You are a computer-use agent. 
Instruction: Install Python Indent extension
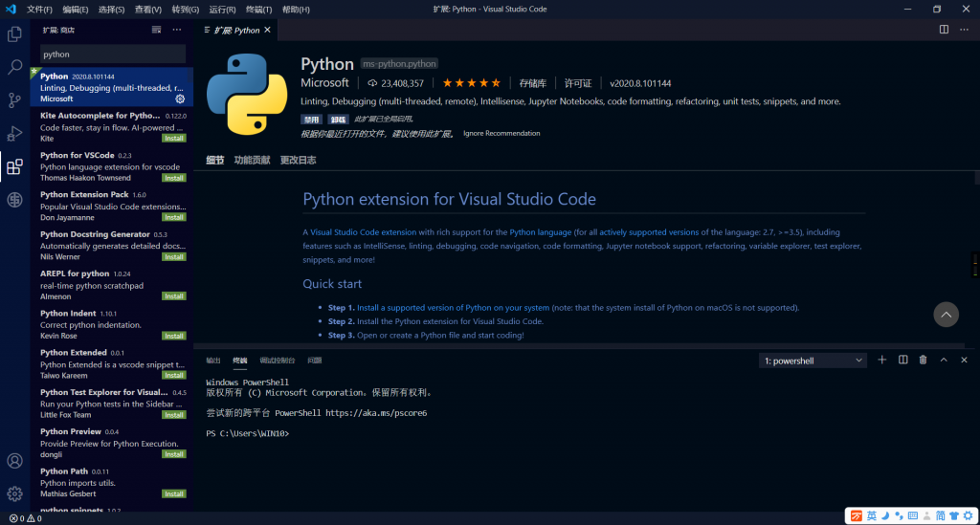[x=174, y=336]
